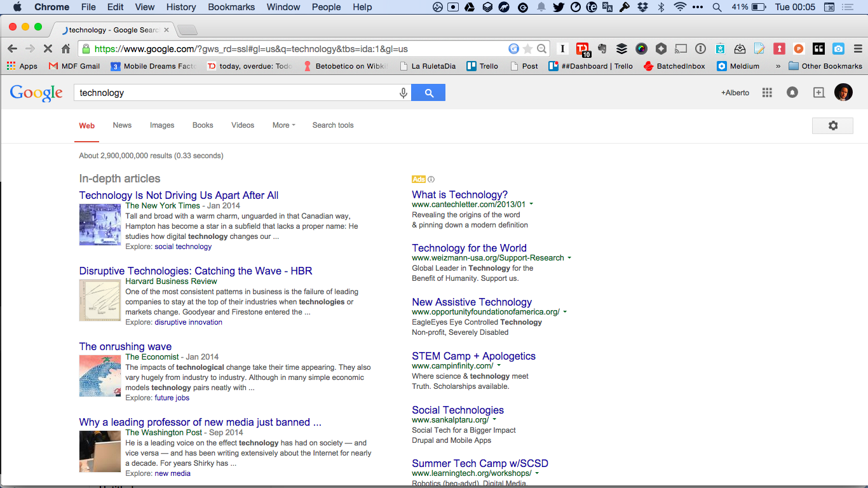
Task: Open the Chrome hamburger menu
Action: (857, 49)
